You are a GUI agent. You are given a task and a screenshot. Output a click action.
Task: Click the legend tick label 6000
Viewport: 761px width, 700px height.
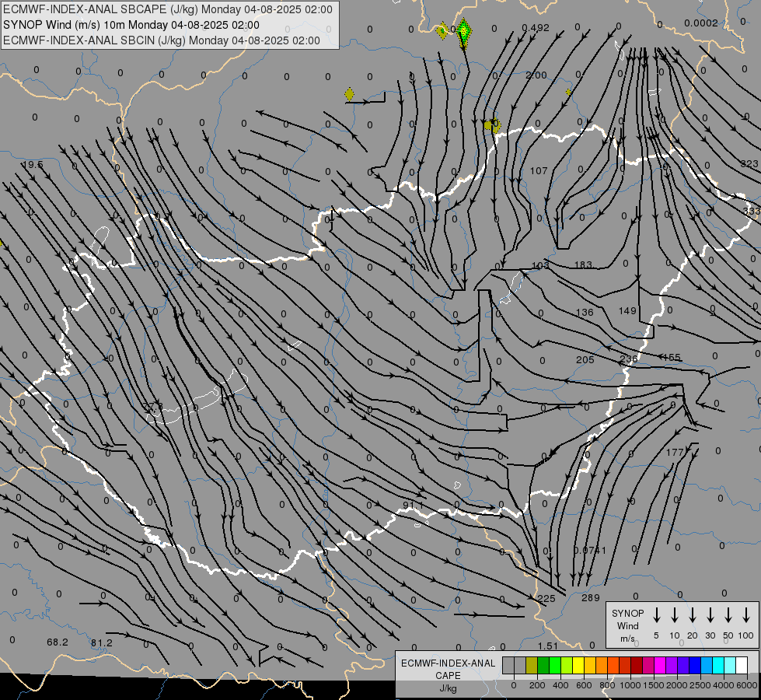point(746,685)
